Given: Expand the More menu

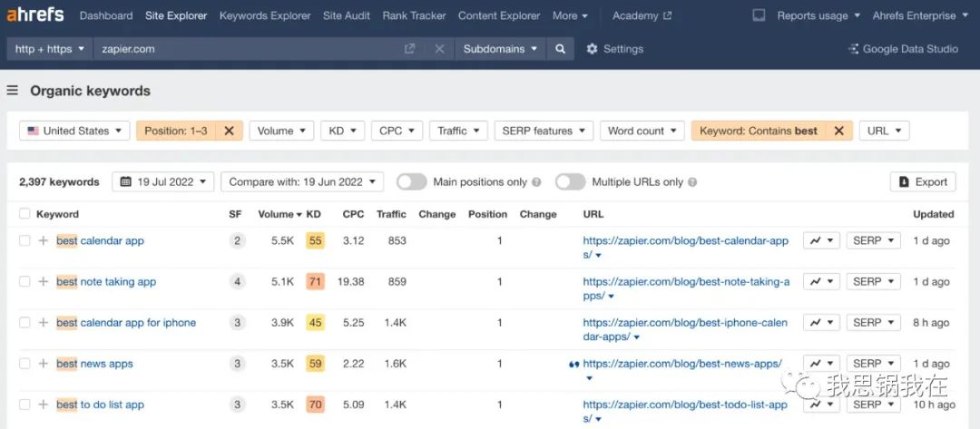Looking at the screenshot, I should pos(570,15).
